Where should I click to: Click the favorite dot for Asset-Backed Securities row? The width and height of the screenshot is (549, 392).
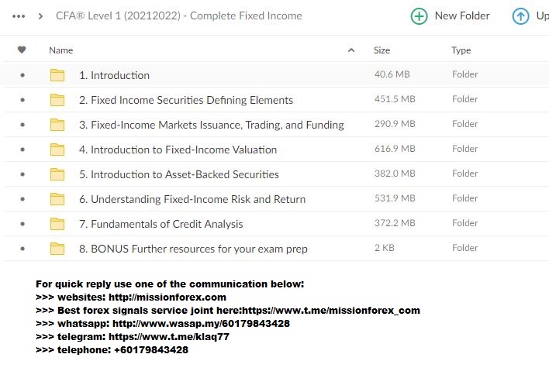[x=22, y=174]
